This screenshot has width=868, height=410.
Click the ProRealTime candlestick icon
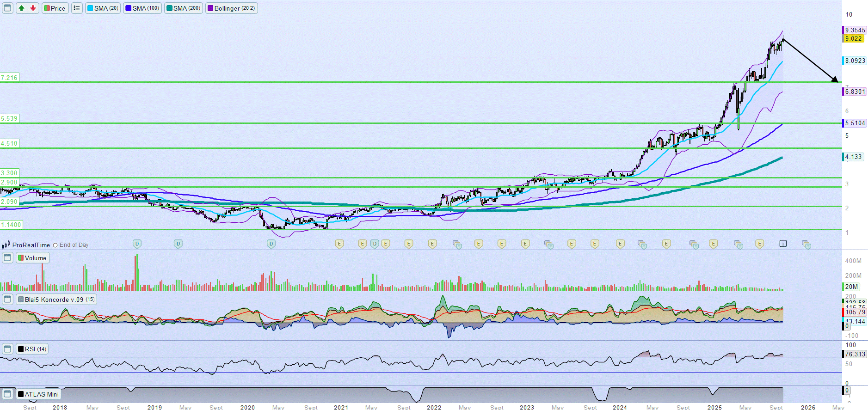[6, 245]
